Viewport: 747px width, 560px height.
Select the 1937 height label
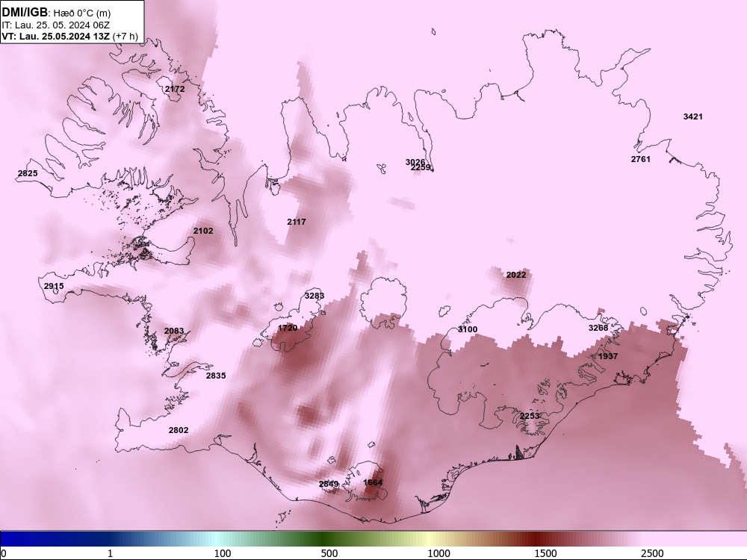tap(608, 356)
